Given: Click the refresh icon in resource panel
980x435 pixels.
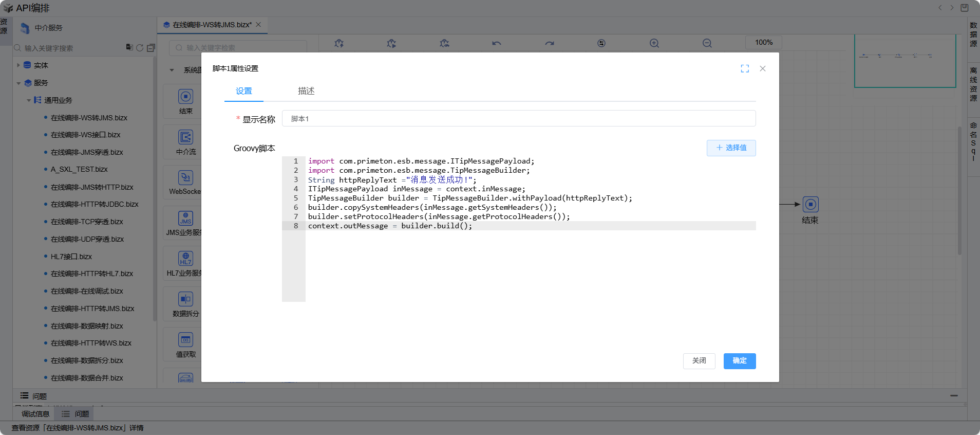Looking at the screenshot, I should coord(140,48).
